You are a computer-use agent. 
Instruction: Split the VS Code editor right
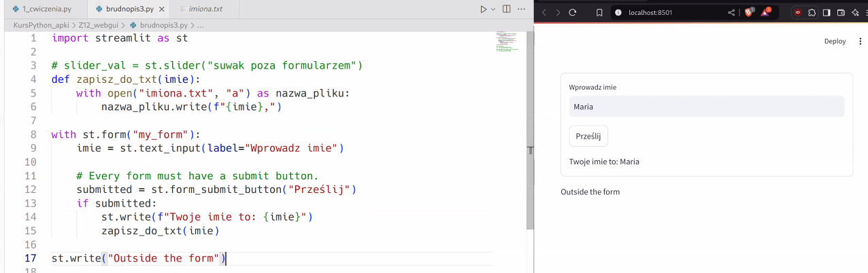point(506,10)
